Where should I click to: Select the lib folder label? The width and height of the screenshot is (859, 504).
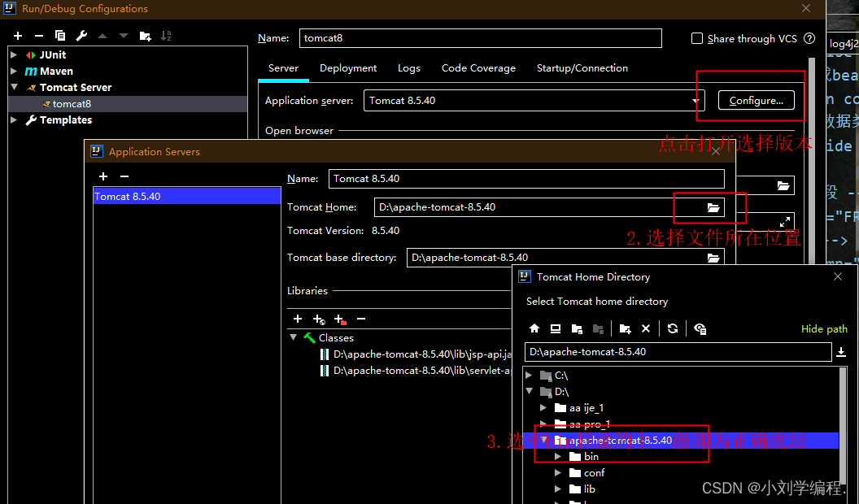tap(590, 489)
